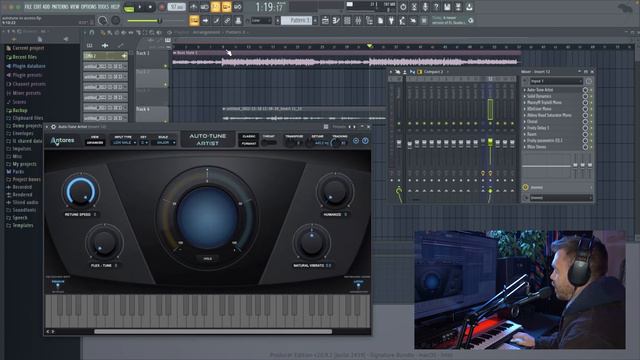Click the step editing pencil icon

216,20
